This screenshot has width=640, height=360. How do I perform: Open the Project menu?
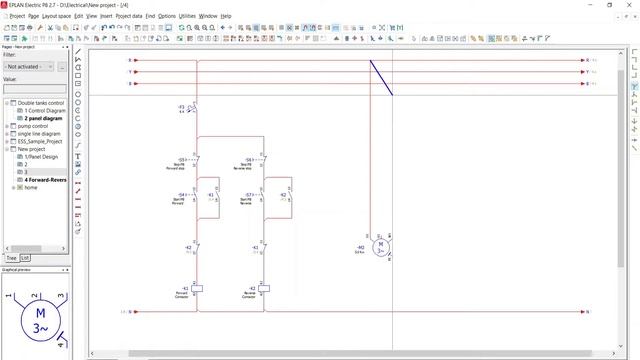(x=17, y=16)
